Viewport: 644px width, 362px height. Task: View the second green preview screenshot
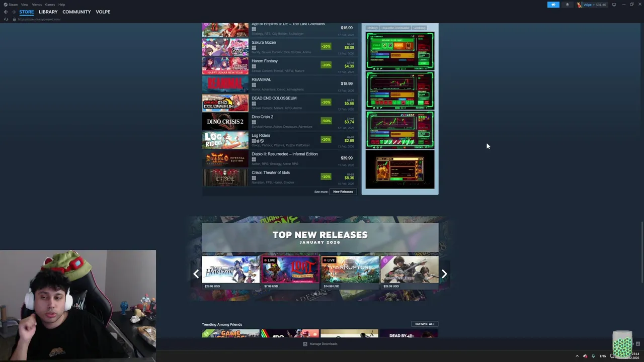(x=400, y=91)
